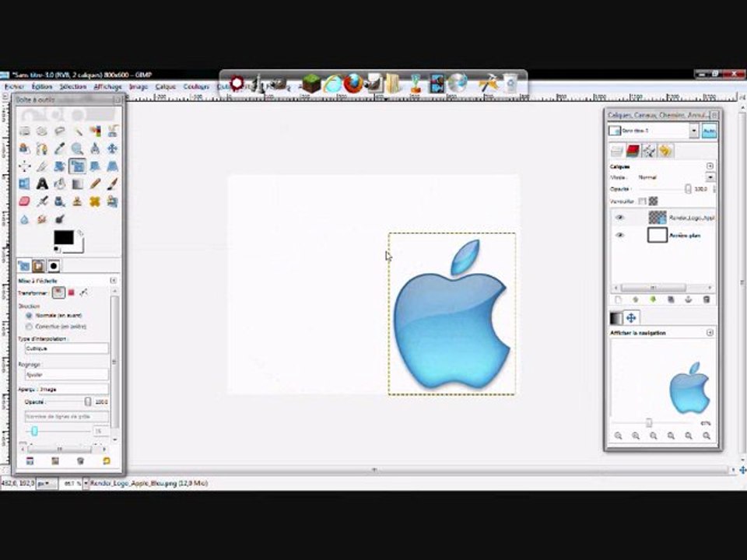Select the Dodge/Burn tool
Screen dimensions: 747x560
click(x=60, y=219)
